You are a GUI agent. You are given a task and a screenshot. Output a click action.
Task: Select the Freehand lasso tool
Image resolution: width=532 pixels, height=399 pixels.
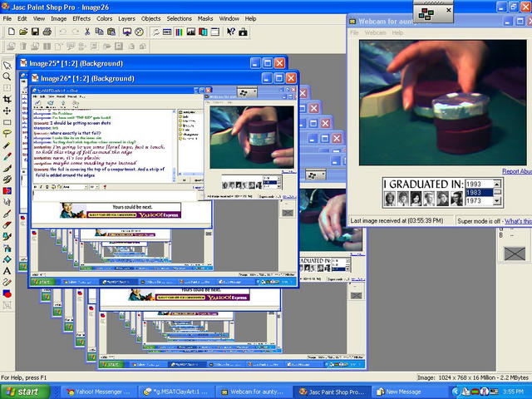pyautogui.click(x=7, y=134)
